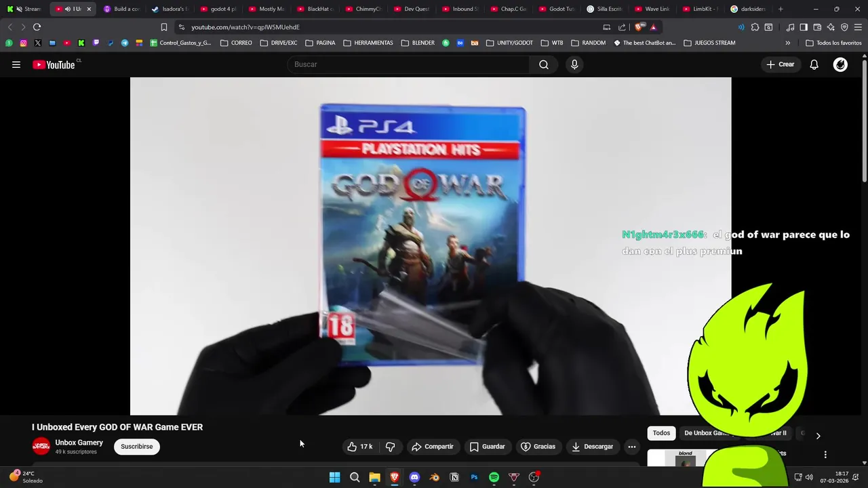Click the Suscribirse button

point(137,447)
